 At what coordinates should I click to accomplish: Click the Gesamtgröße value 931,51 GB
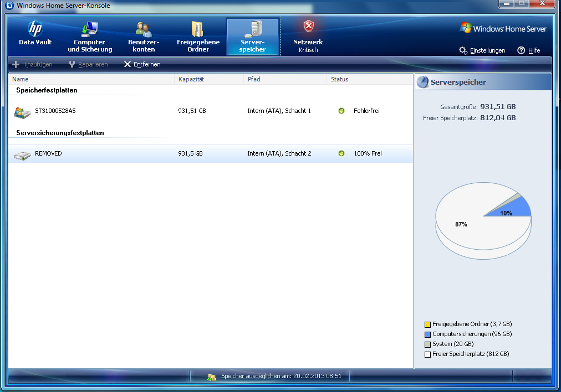coord(498,107)
